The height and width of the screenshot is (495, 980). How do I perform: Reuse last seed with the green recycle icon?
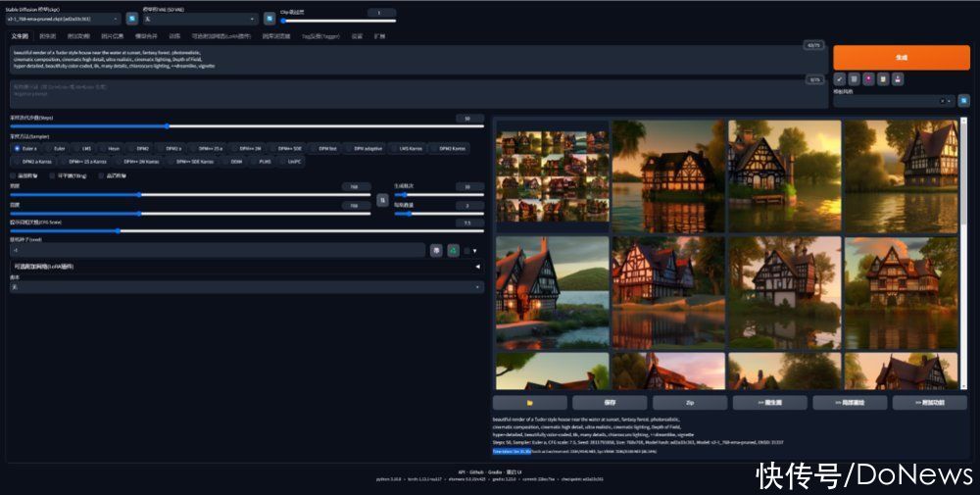(x=453, y=251)
